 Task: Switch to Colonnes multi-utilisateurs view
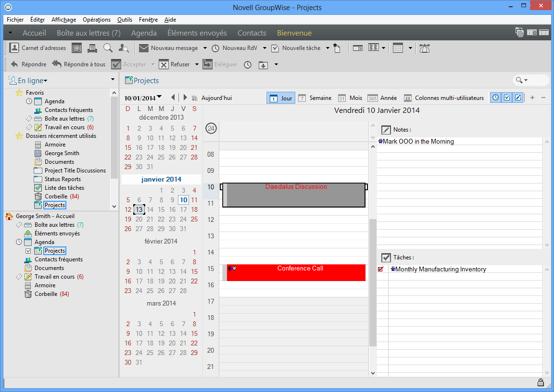coord(444,98)
